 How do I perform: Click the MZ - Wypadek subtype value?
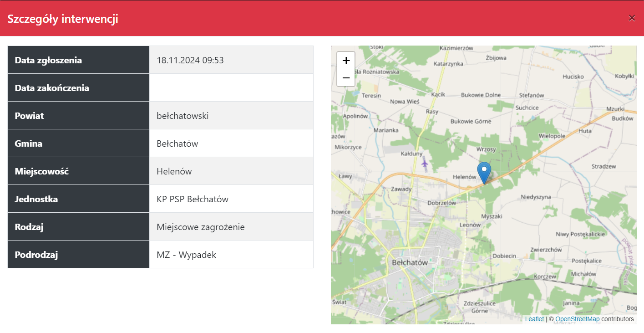point(187,255)
